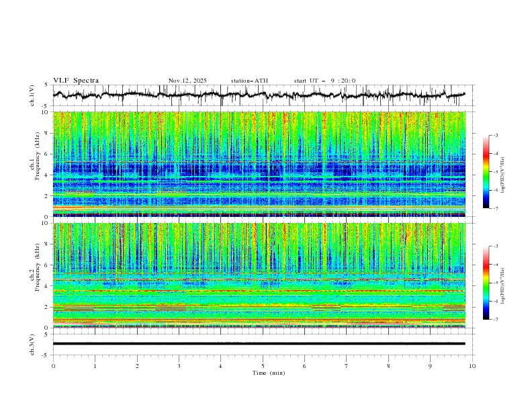The width and height of the screenshot is (532, 411).
Task: Click the "start UT = 9 :20: 0" text
Action: pos(324,81)
